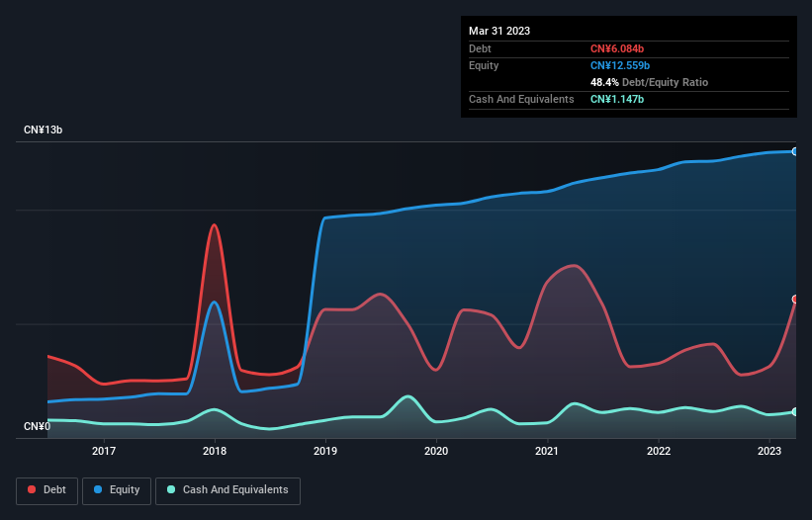Click the red Debt peak at 2018
This screenshot has height=520, width=812.
[214, 225]
